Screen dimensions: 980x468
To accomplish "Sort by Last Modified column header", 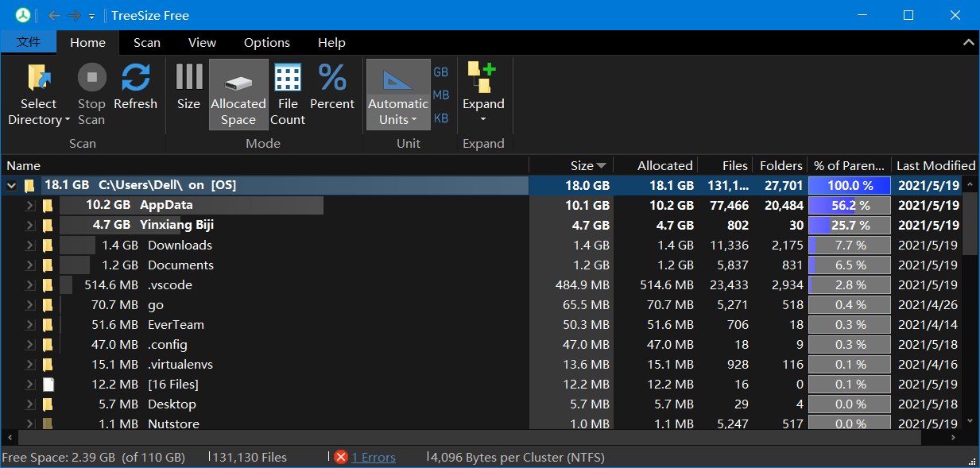I will pos(935,165).
